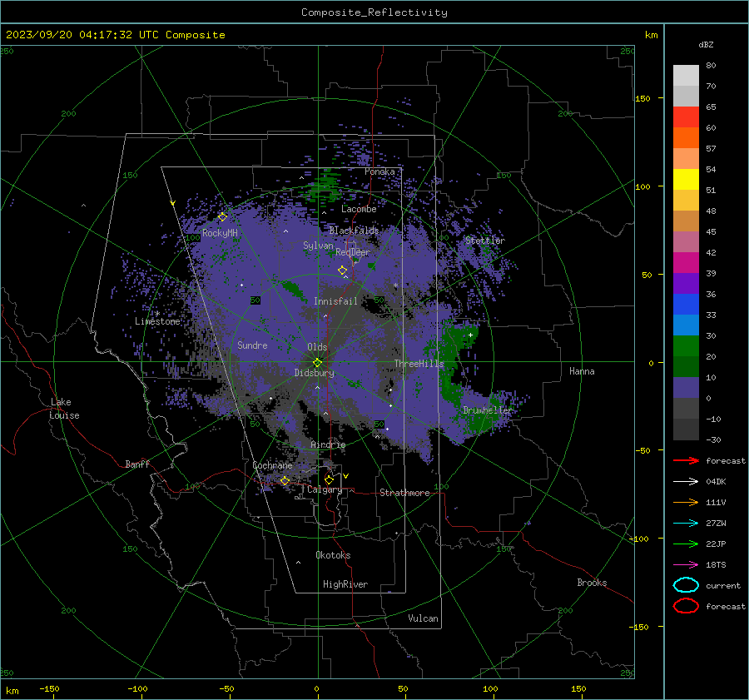Select the Olds label
The width and height of the screenshot is (749, 700).
[x=317, y=347]
